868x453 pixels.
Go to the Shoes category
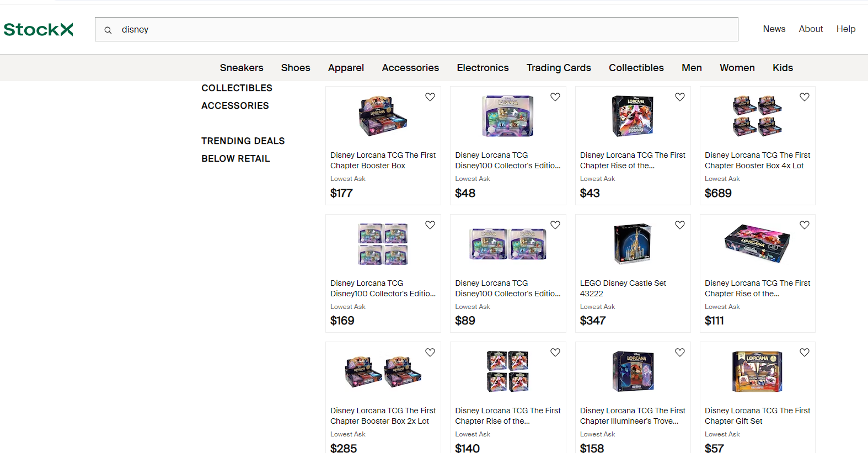tap(296, 68)
